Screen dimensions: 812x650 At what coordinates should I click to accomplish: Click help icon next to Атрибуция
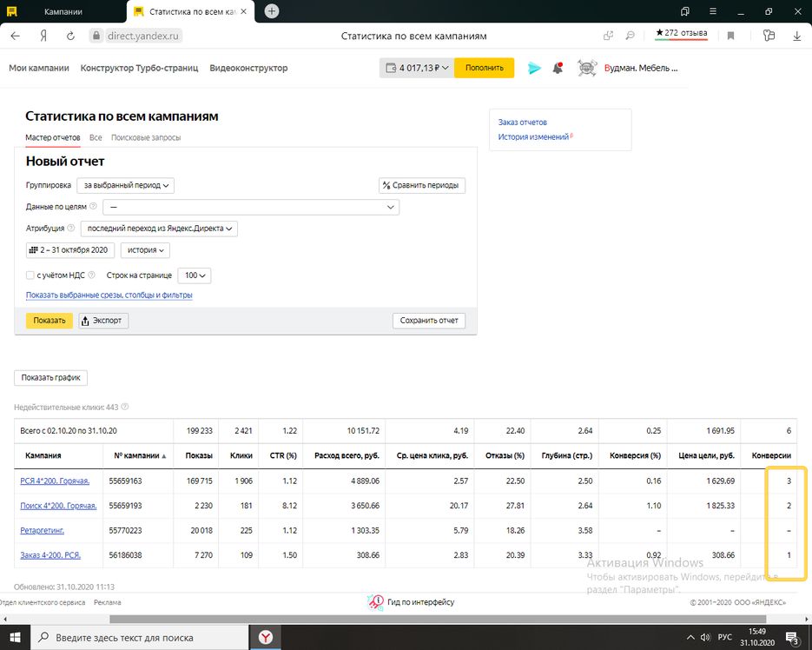pos(71,228)
